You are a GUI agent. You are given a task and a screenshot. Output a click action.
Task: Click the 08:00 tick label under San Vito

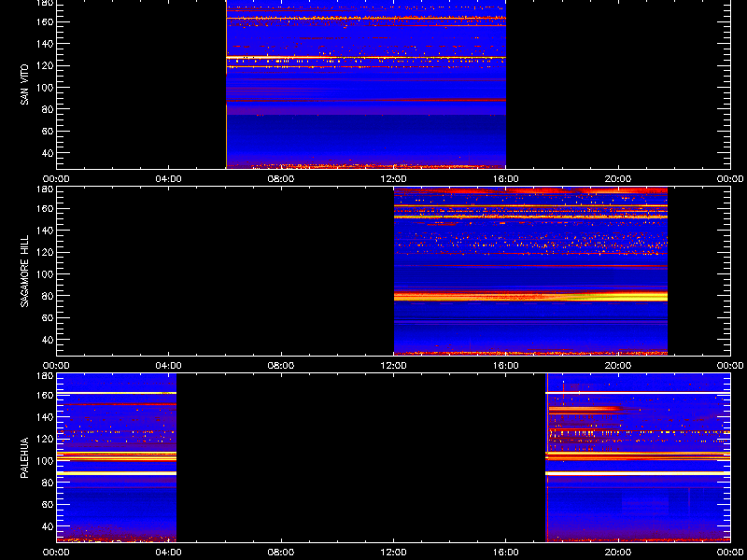(281, 179)
